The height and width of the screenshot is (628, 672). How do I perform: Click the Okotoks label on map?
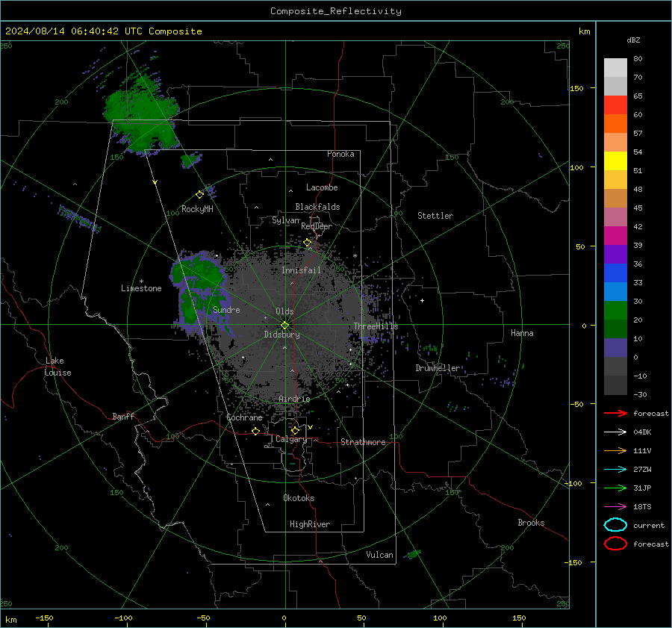[x=299, y=497]
